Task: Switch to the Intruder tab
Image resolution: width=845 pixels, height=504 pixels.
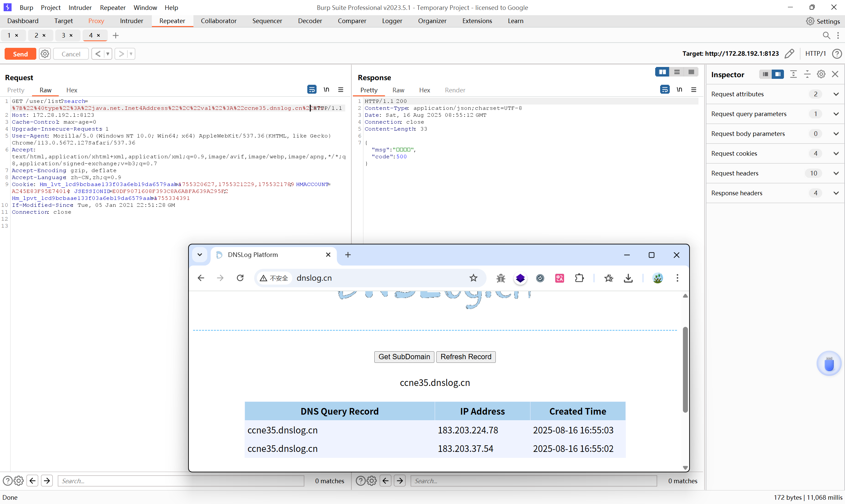Action: [x=131, y=21]
